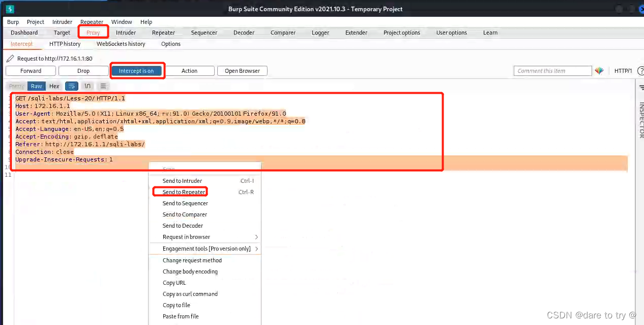The width and height of the screenshot is (644, 325).
Task: Click the pencil edit icon beside Request to
Action: 9,58
